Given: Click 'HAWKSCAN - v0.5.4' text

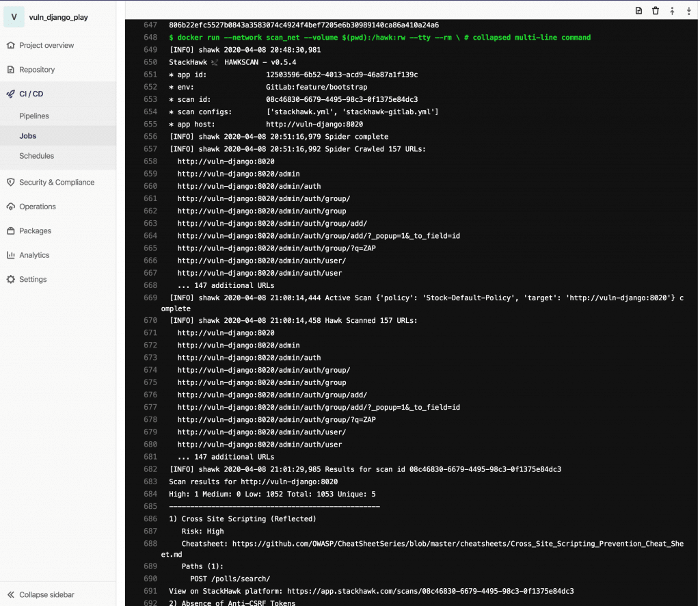Looking at the screenshot, I should tap(260, 62).
